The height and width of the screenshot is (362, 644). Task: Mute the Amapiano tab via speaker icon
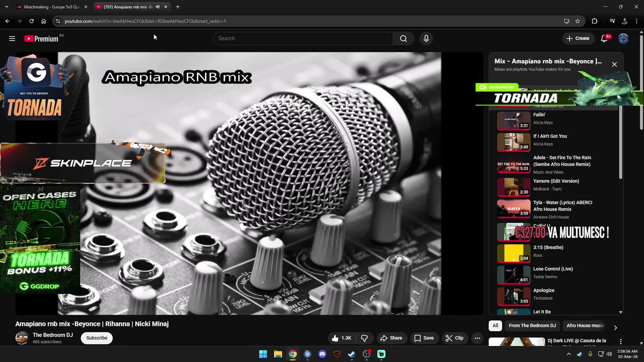(x=157, y=7)
